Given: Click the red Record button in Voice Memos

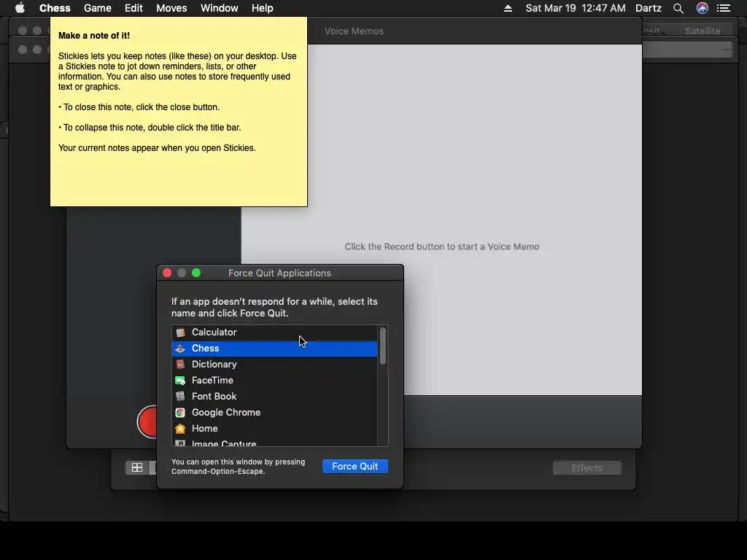Looking at the screenshot, I should click(x=147, y=422).
